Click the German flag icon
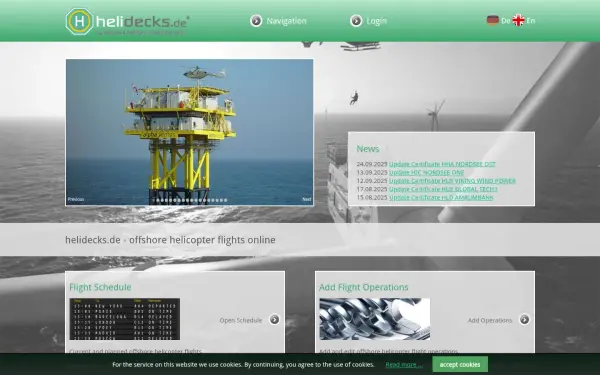 (493, 20)
